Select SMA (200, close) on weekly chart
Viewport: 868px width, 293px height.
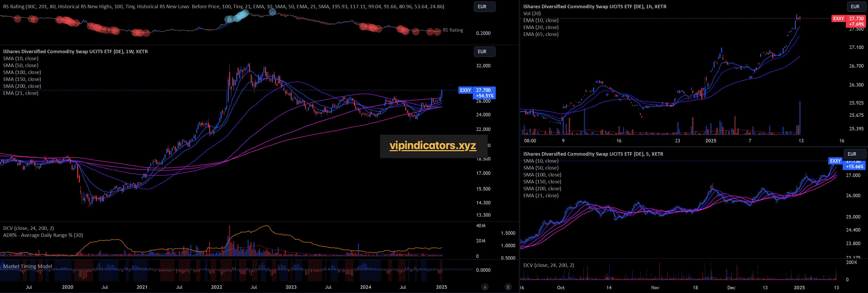[x=22, y=86]
